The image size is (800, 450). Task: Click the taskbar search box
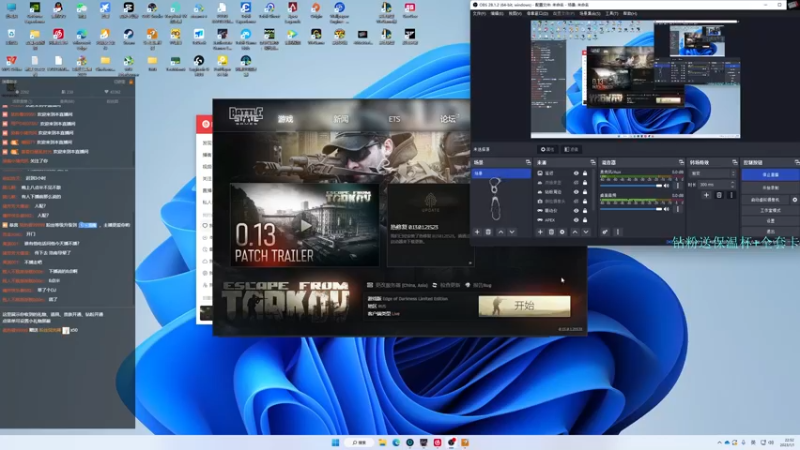(x=359, y=442)
